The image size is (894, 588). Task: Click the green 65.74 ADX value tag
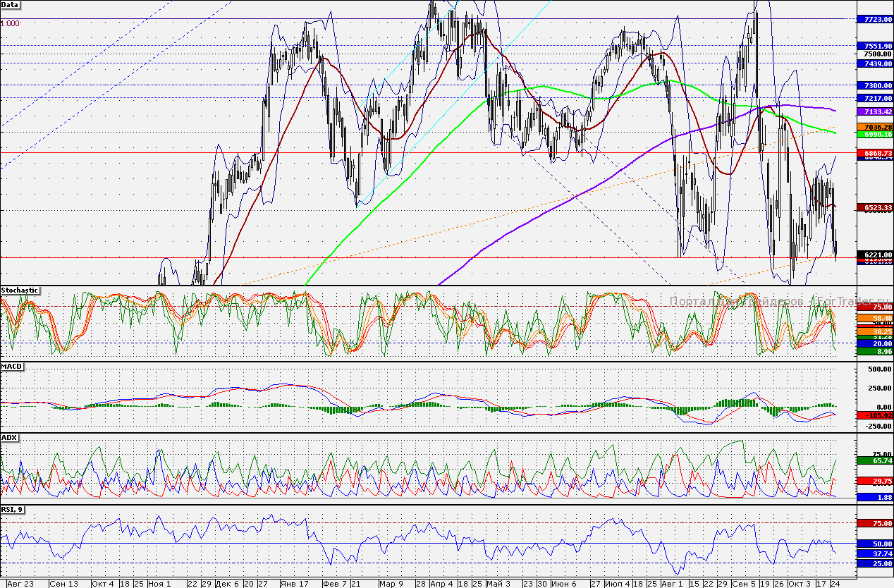pyautogui.click(x=874, y=460)
